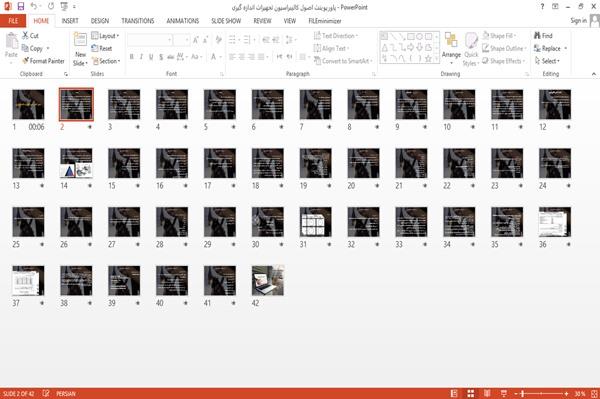Open Clipboard dialog launcher
Viewport: 600px width, 399px height.
pyautogui.click(x=66, y=74)
